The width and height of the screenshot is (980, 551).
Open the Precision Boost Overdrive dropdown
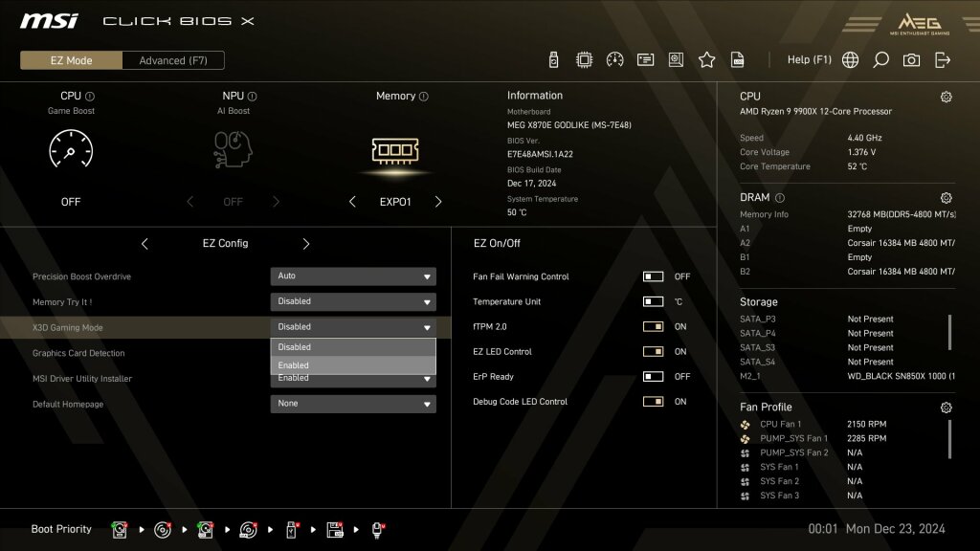point(353,276)
